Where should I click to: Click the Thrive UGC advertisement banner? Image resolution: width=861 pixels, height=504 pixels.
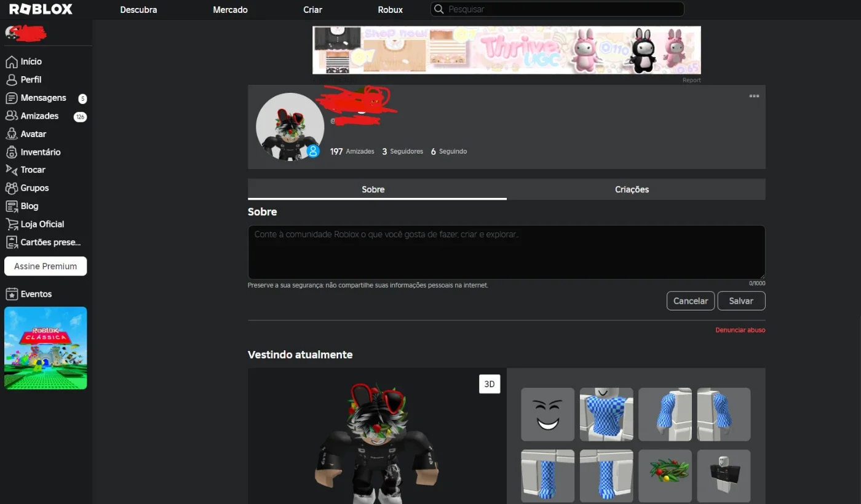point(507,50)
